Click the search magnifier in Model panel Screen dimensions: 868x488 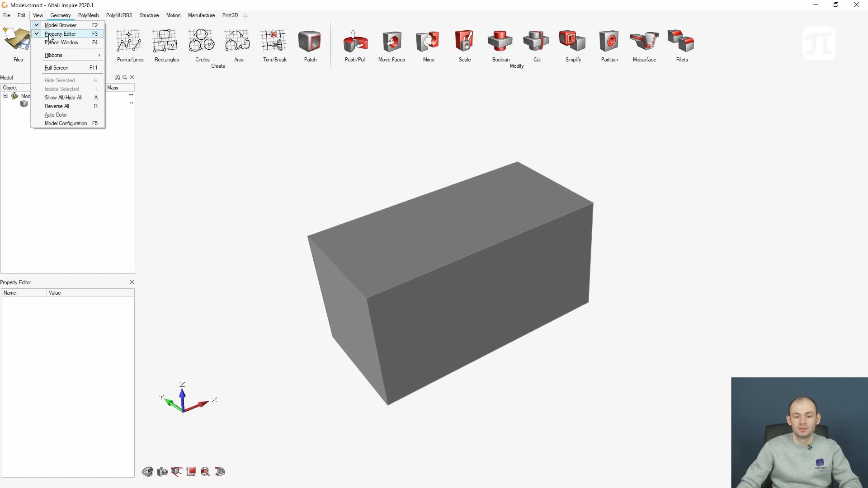(125, 77)
